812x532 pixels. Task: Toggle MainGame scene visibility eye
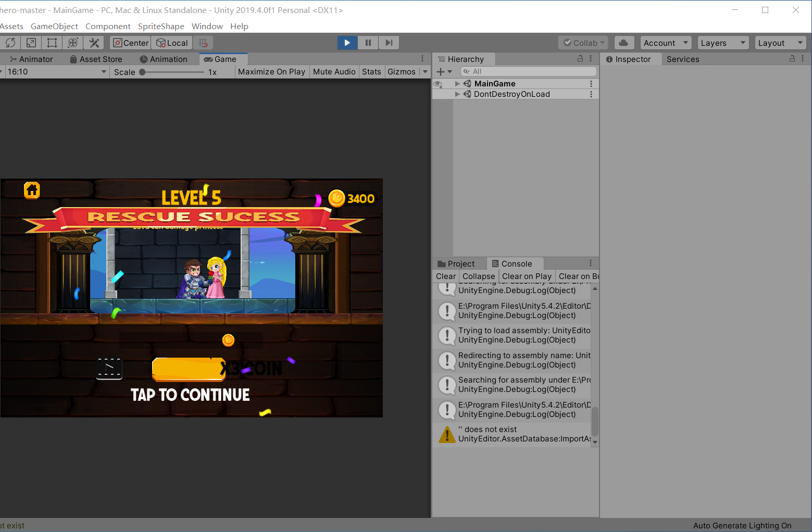(438, 84)
